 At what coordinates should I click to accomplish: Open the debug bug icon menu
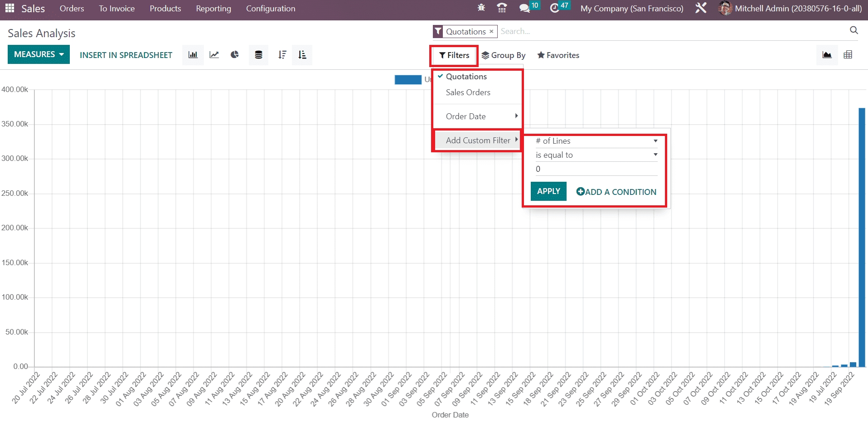point(481,8)
